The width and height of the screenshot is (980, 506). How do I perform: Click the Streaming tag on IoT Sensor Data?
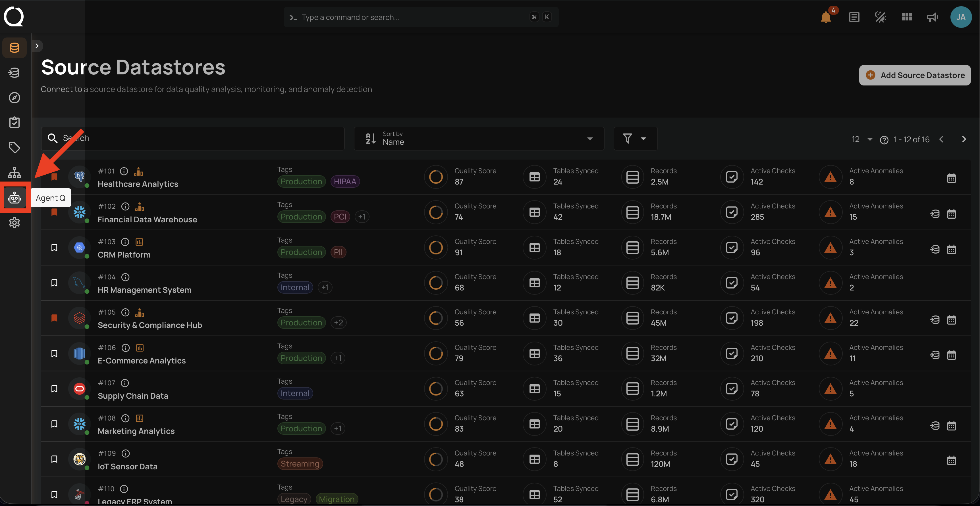tap(300, 464)
